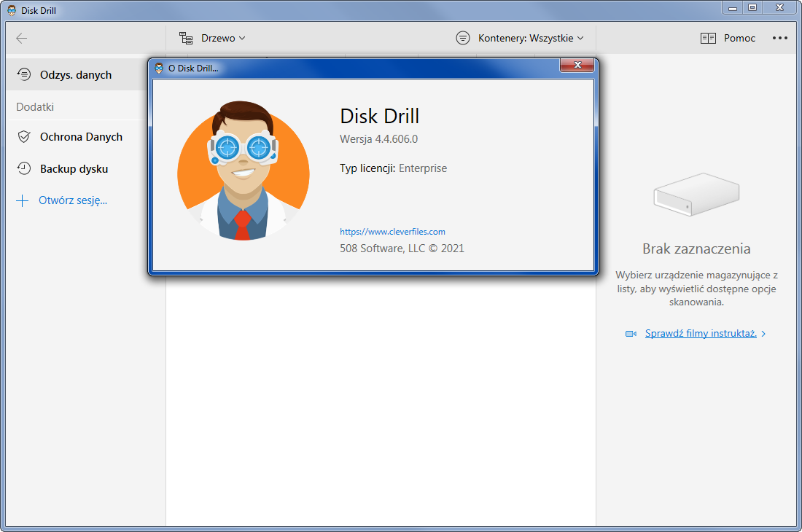Go back using the arrow icon
Image resolution: width=802 pixels, height=532 pixels.
pos(21,39)
